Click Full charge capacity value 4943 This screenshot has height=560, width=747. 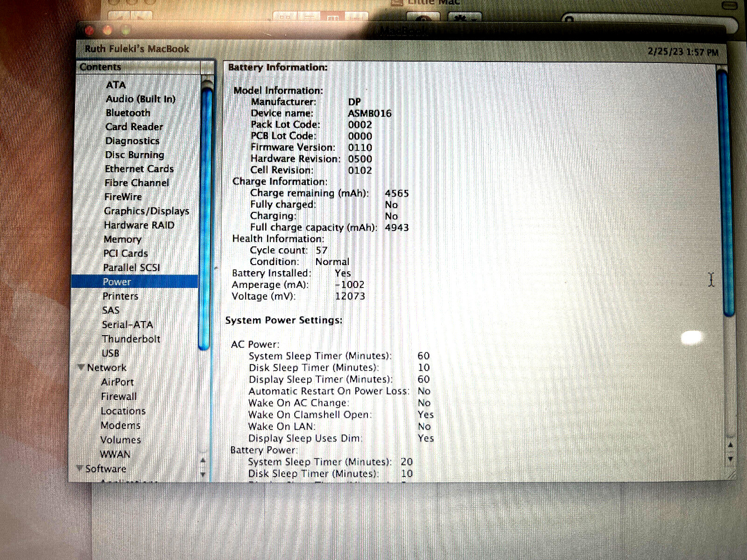397,228
